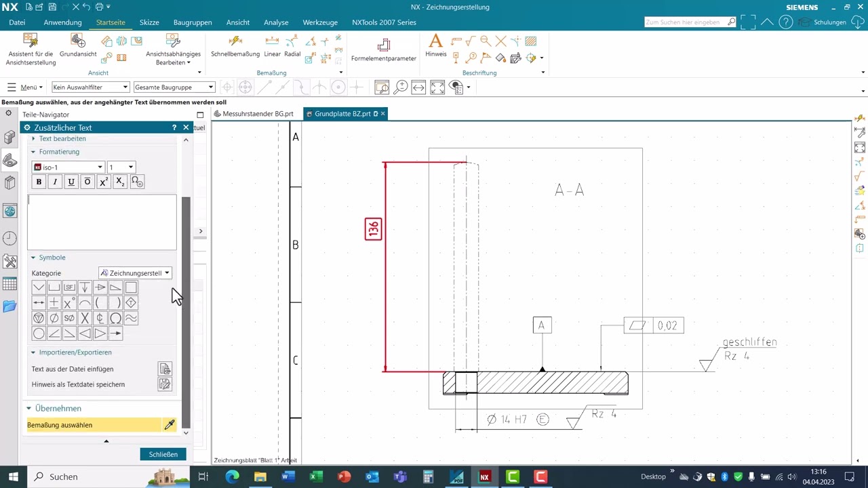The image size is (868, 488).
Task: Apply italic formatting in Zusätzlicher Text
Action: tap(55, 182)
